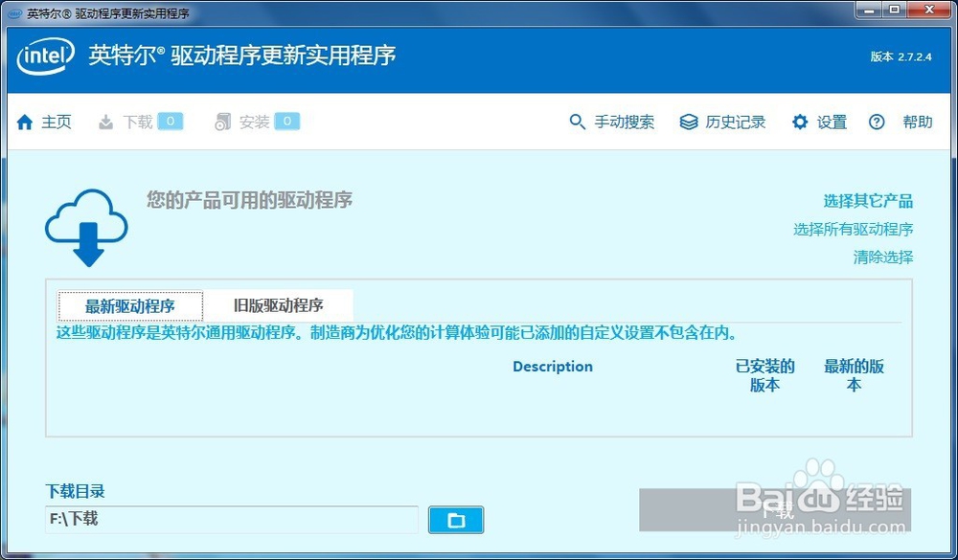Screen dimensions: 958x560
Task: Click the manual search magnifier icon
Action: click(x=577, y=122)
